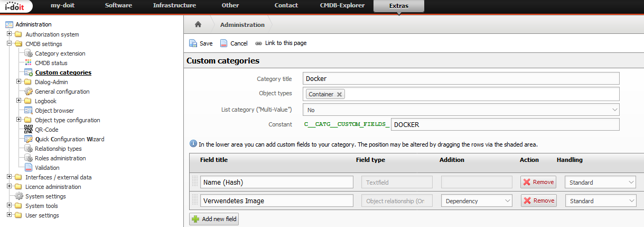The width and height of the screenshot is (644, 227).
Task: Open Handling dropdown for Verwendetes Image
Action: pos(601,201)
